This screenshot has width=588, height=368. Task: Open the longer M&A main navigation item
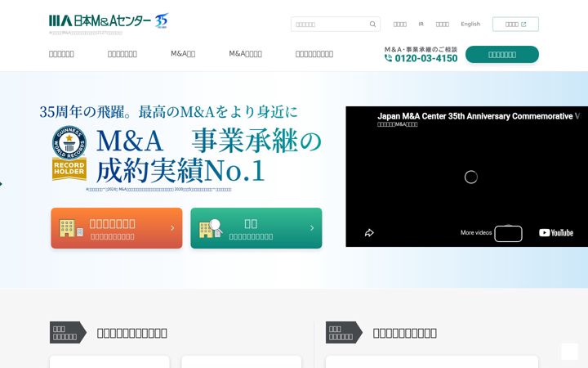click(x=246, y=54)
